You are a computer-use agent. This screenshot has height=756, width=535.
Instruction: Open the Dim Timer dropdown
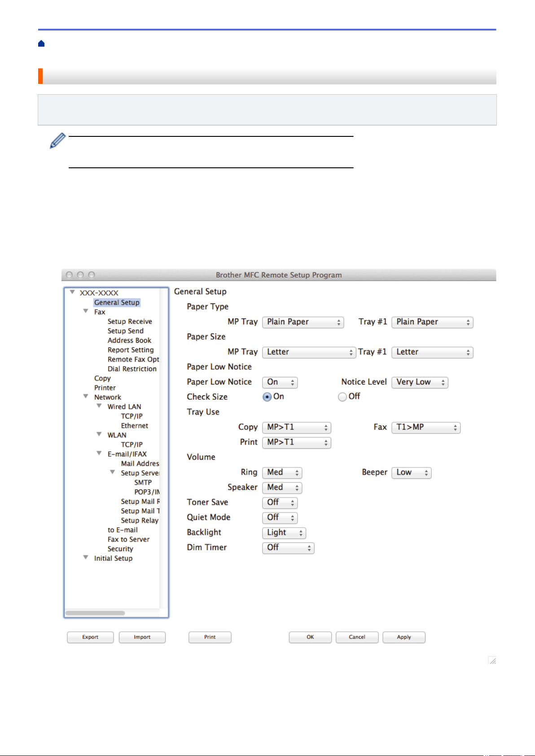coord(288,548)
